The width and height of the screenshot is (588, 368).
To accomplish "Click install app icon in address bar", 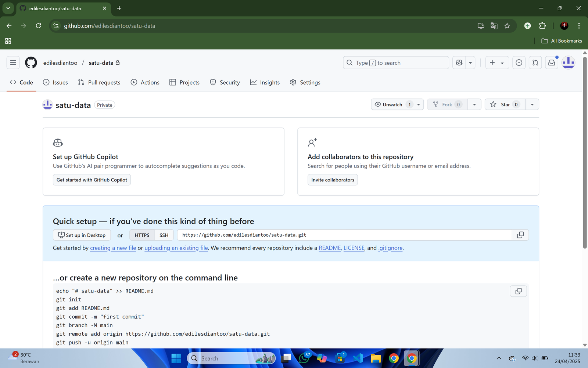I will click(x=481, y=26).
